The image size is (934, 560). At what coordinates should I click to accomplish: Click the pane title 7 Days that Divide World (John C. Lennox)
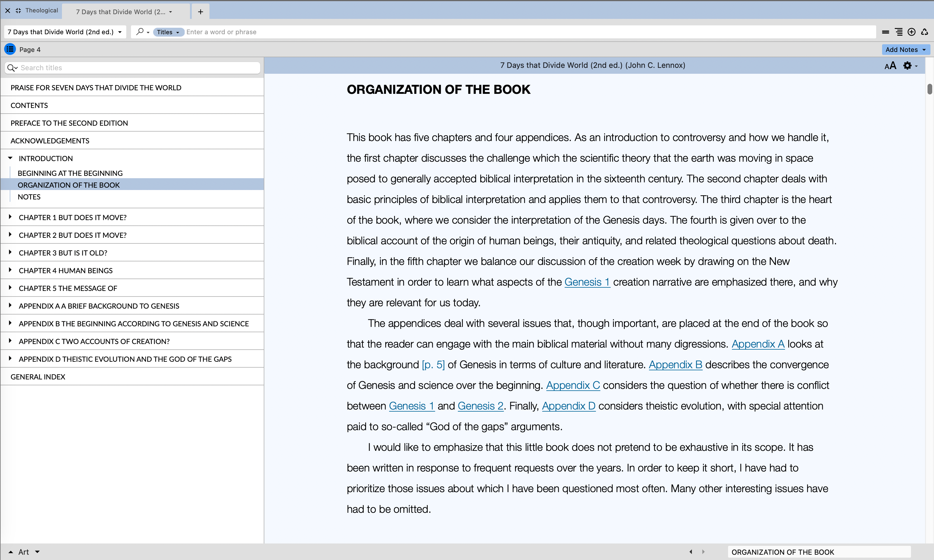[592, 65]
